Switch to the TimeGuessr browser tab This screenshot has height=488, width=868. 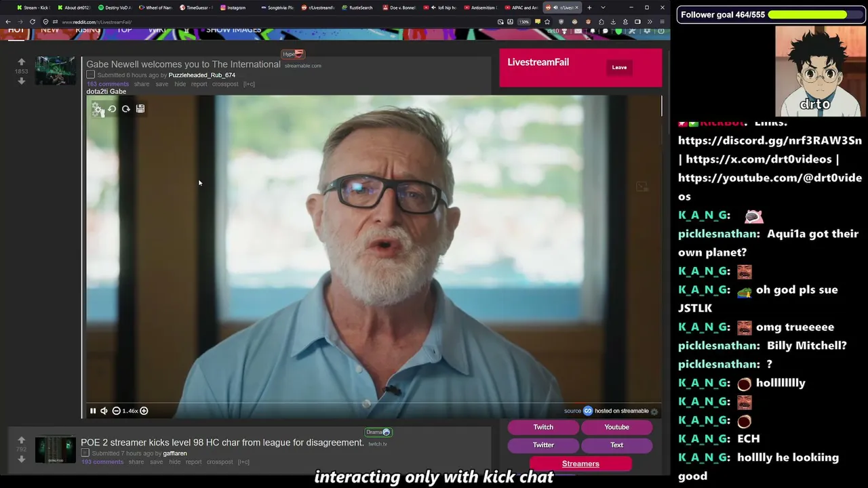(x=197, y=7)
